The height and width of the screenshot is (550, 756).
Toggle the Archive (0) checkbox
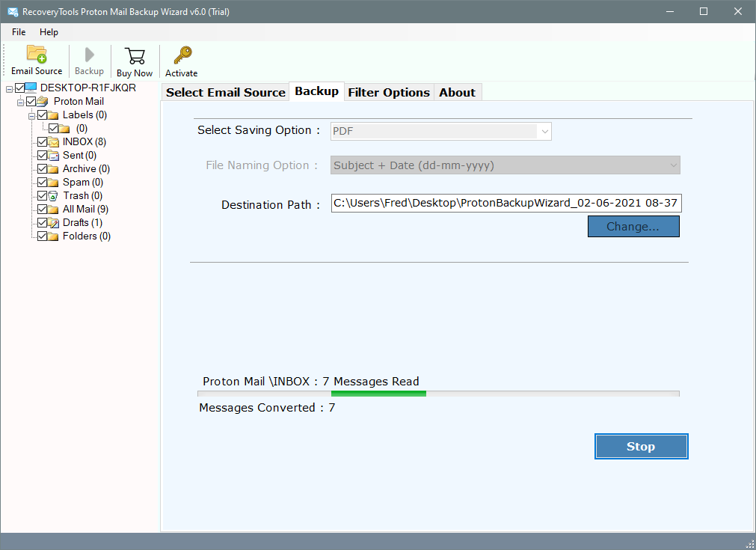[43, 169]
